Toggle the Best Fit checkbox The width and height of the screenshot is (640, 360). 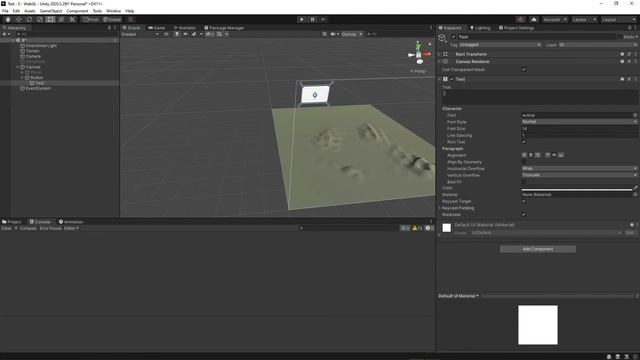[524, 182]
